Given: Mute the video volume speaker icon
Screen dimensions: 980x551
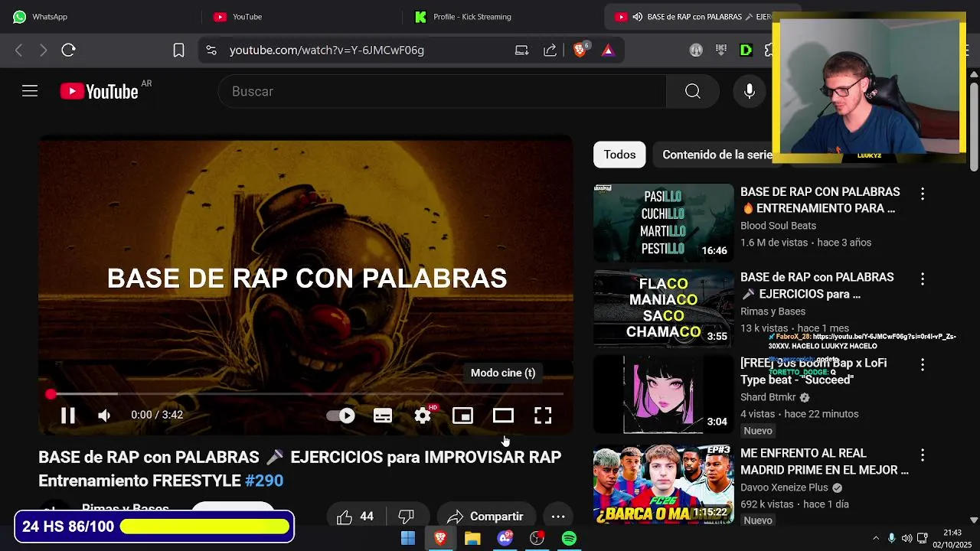Looking at the screenshot, I should [105, 416].
